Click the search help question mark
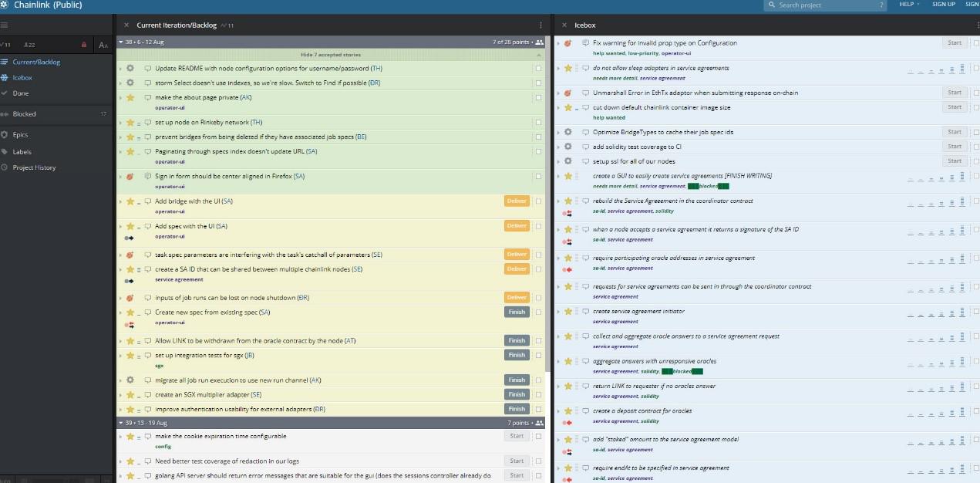 (x=881, y=5)
